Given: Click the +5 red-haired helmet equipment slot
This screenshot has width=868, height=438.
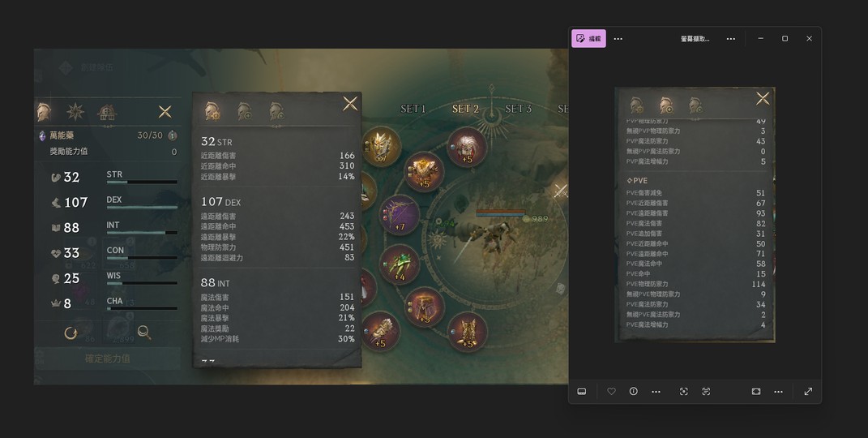Looking at the screenshot, I should 467,147.
